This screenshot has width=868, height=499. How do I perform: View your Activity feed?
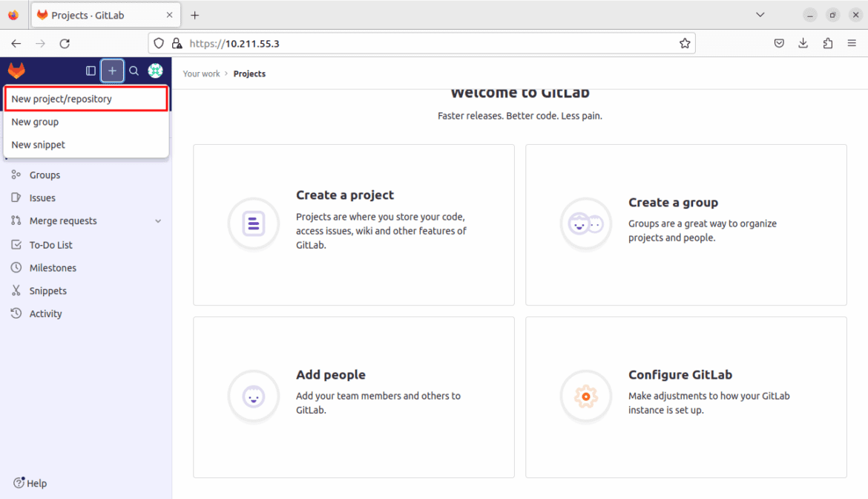[x=47, y=313]
